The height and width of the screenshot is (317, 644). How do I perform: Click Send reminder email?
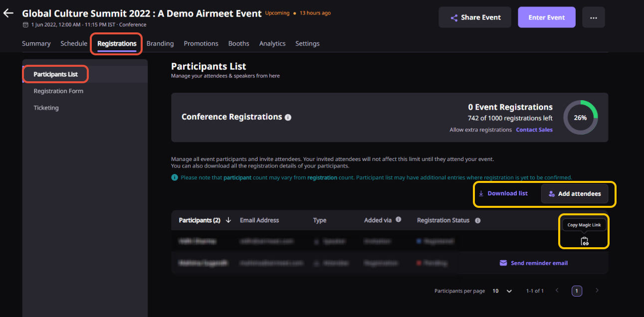[x=534, y=263]
